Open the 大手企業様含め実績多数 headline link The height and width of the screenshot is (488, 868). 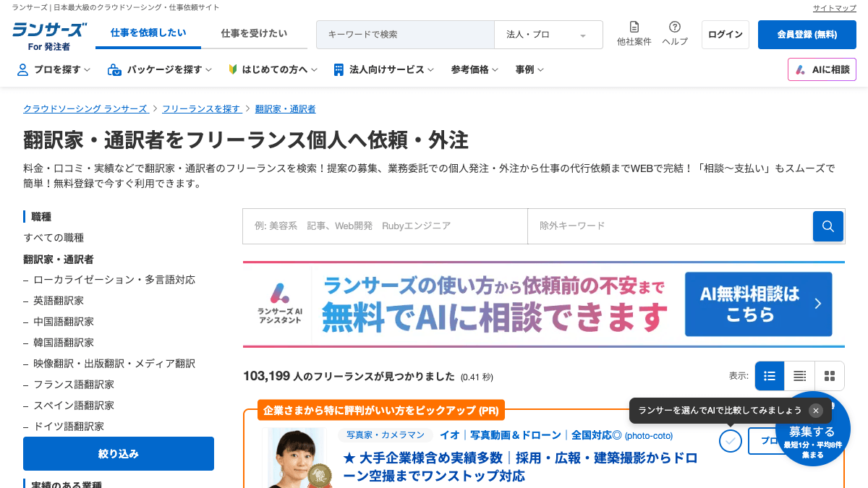tap(520, 467)
